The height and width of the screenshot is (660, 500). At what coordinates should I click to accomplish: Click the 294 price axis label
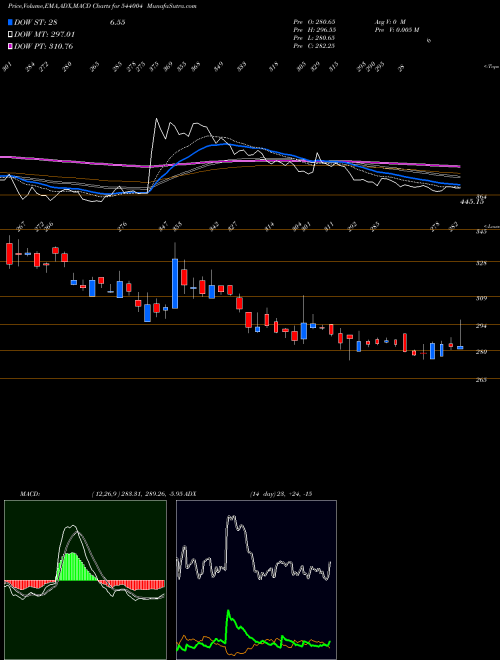pos(481,326)
